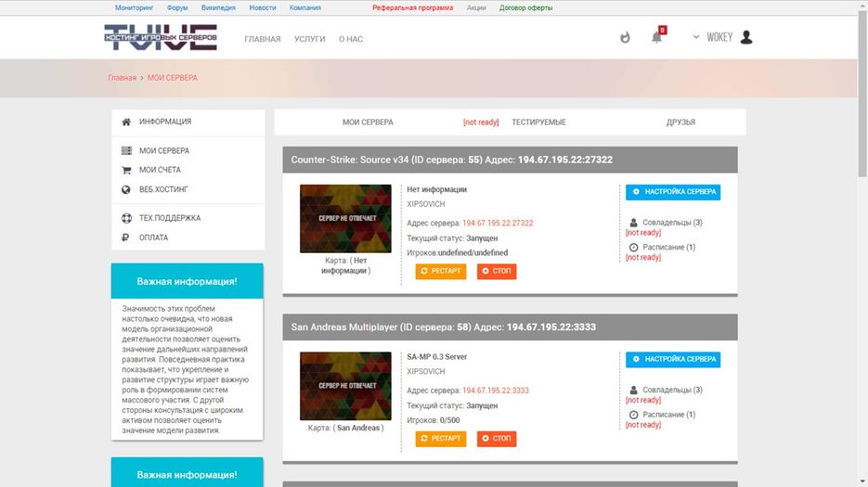This screenshot has height=487, width=868.
Task: Click the TVIVE hosting logo
Action: (x=161, y=38)
